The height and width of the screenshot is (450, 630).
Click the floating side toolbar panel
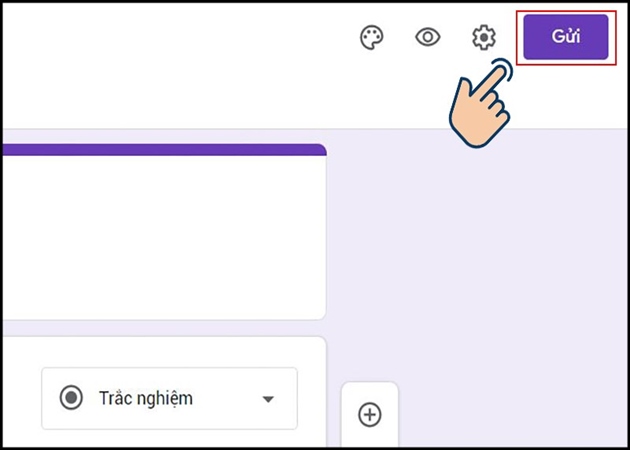pos(370,414)
